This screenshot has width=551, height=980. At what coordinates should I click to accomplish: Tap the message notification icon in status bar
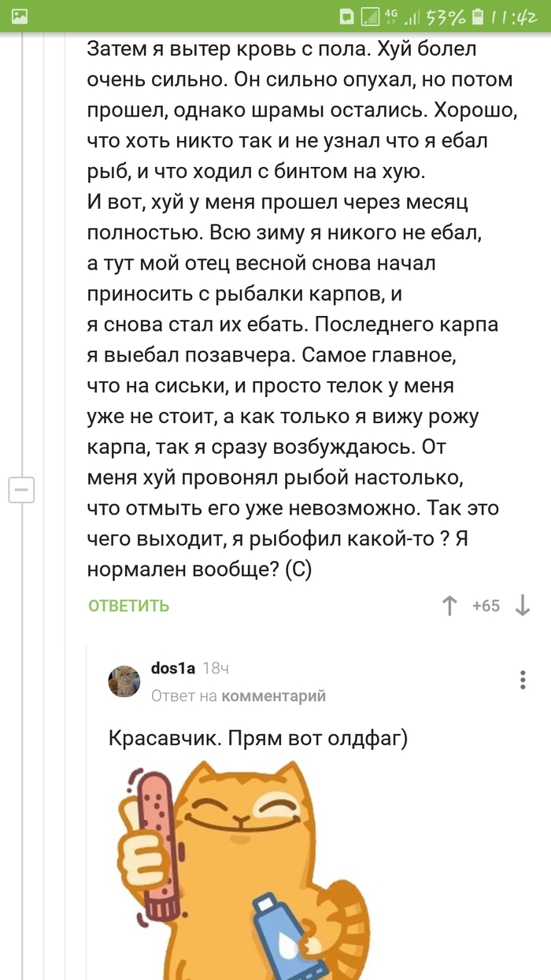(x=346, y=17)
